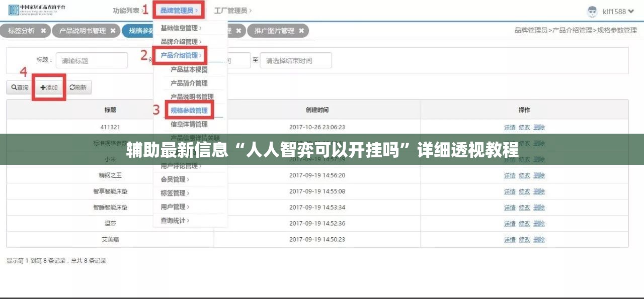Click 修改 for the 艾美扇 row
This screenshot has height=299, width=644.
pos(524,240)
